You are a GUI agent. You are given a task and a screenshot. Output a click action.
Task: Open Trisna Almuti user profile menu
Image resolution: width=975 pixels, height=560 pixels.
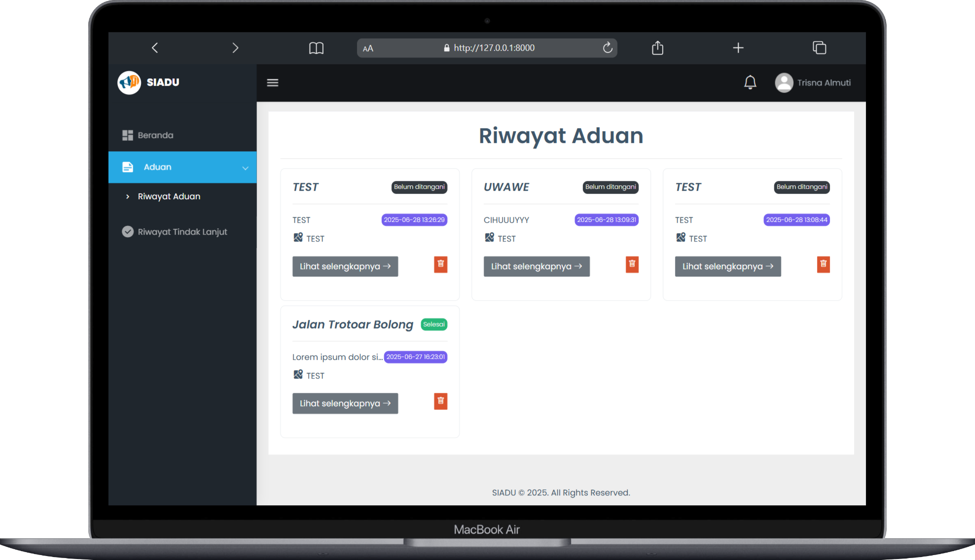813,83
